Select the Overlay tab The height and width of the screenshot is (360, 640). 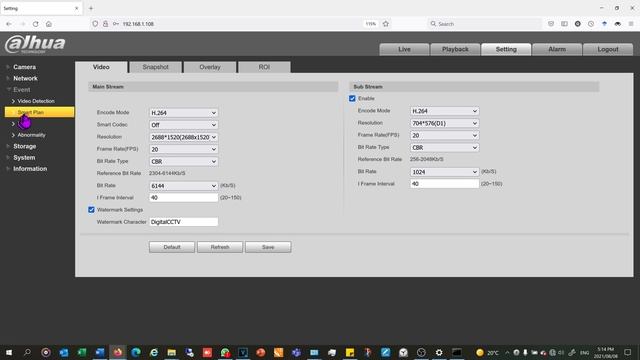[x=210, y=67]
